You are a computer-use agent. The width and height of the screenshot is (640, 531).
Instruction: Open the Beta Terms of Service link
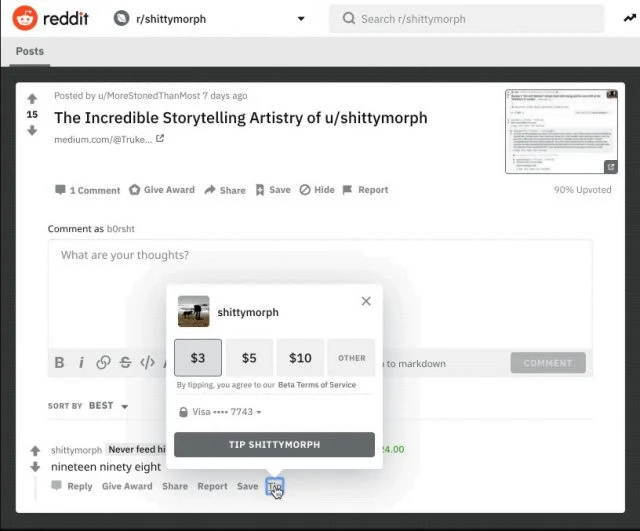pos(304,384)
